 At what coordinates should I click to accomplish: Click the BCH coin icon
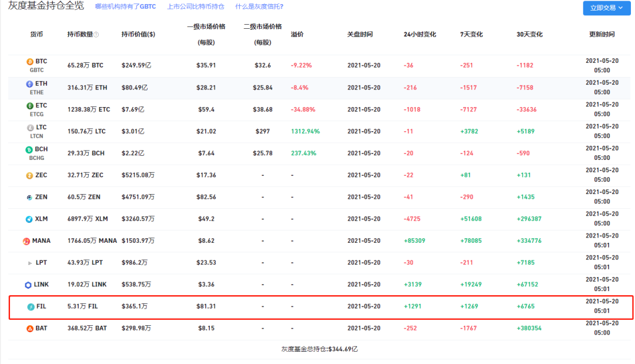pos(30,149)
